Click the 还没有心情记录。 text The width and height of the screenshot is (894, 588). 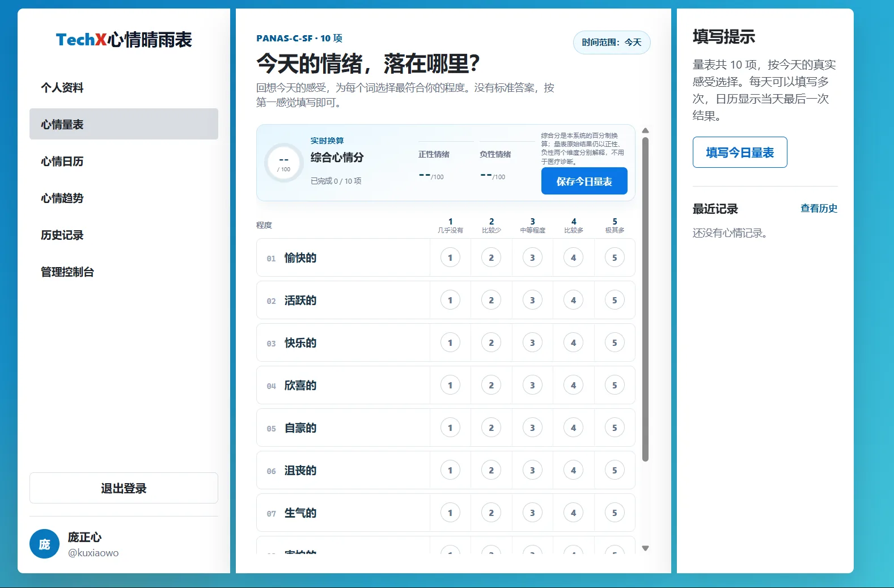[x=731, y=233]
